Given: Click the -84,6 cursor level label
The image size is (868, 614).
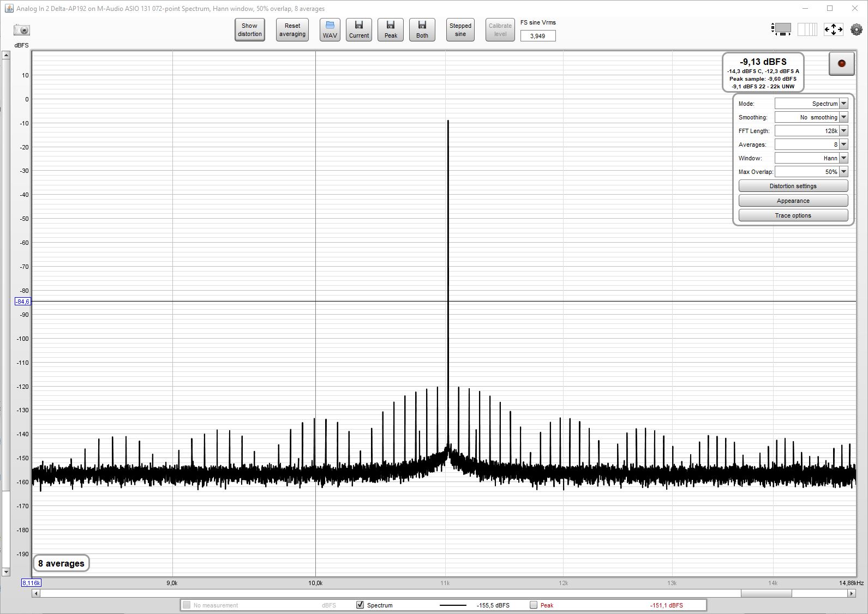Looking at the screenshot, I should [x=22, y=302].
